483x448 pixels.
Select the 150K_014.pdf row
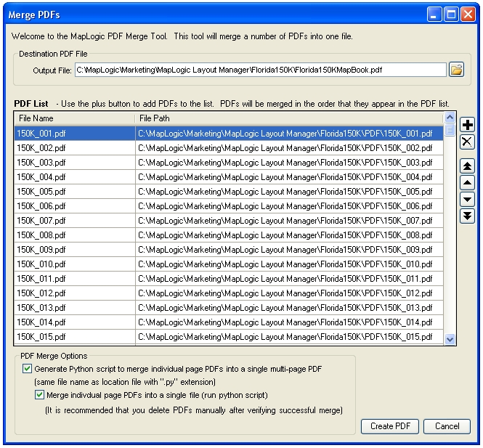(229, 322)
